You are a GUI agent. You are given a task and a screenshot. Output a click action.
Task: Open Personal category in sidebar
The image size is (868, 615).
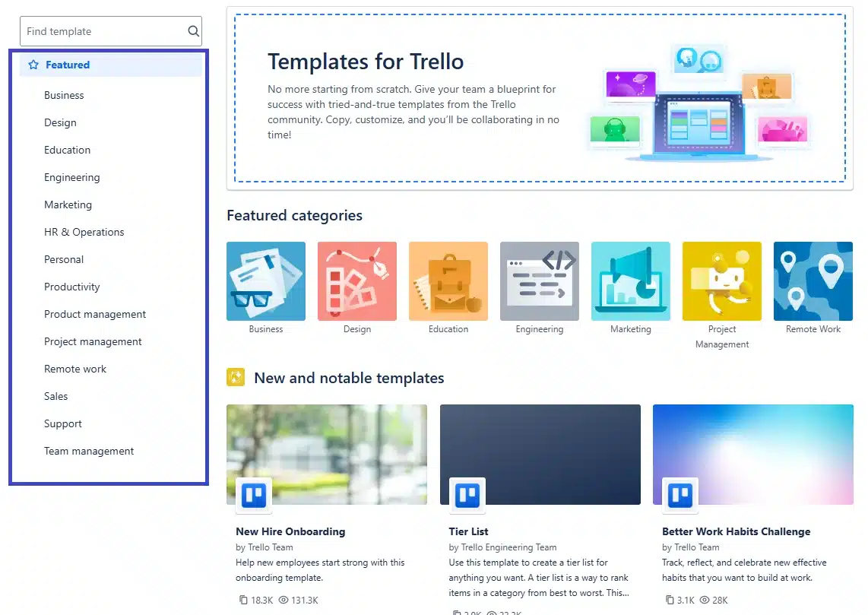pyautogui.click(x=64, y=260)
